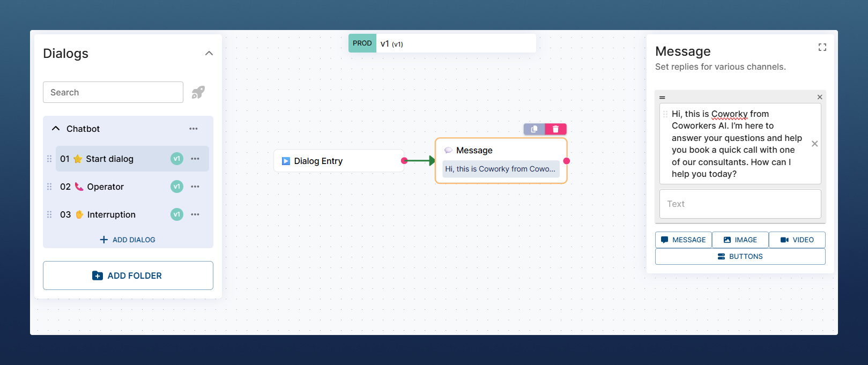This screenshot has width=868, height=365.
Task: Click the rocket icon next to Search
Action: (x=198, y=92)
